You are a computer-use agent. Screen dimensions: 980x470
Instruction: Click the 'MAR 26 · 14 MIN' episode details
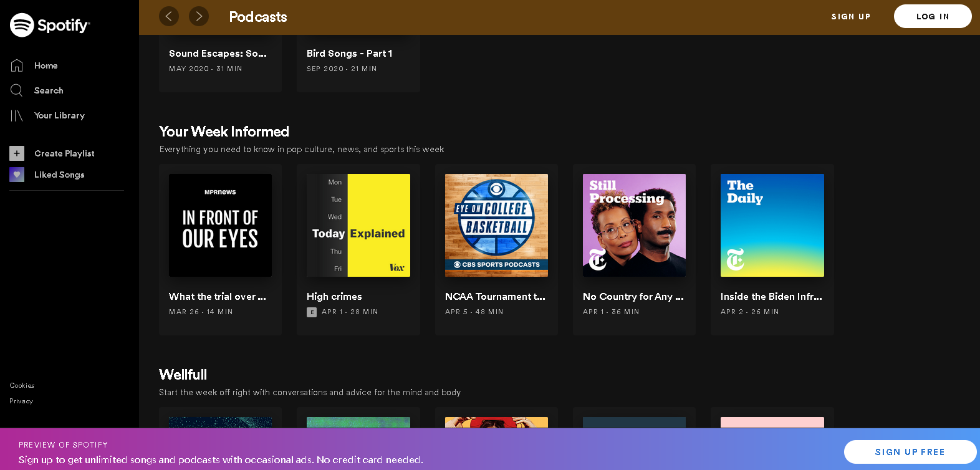(x=201, y=312)
